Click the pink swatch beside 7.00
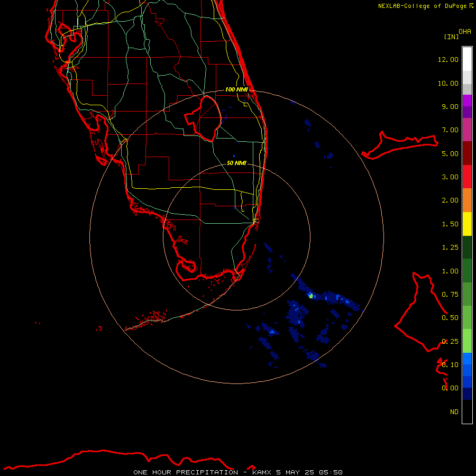 pos(467,130)
